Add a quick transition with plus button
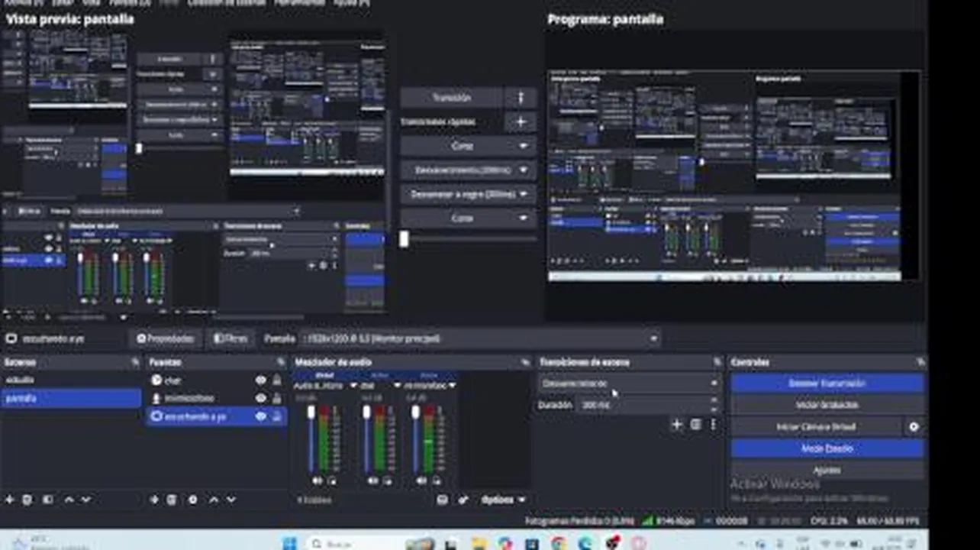980x550 pixels. click(521, 121)
